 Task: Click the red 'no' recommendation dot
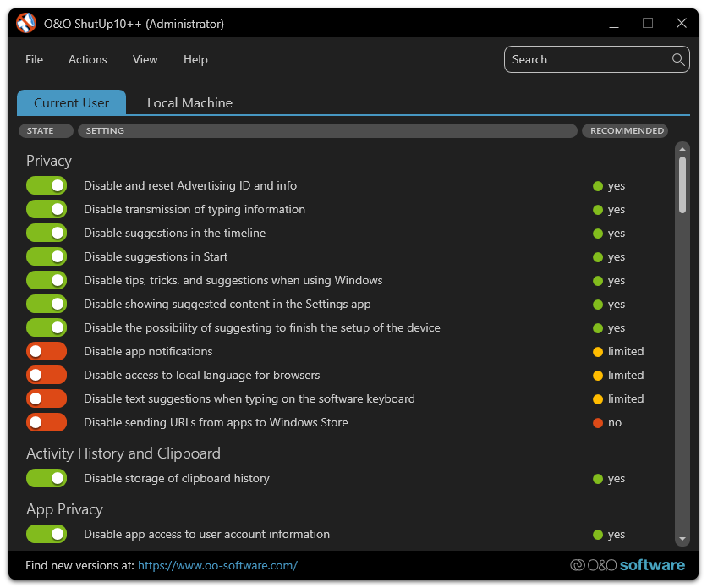coord(598,422)
